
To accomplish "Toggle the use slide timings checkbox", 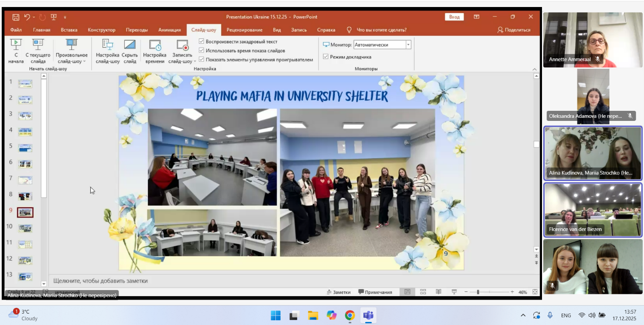I will pos(201,50).
